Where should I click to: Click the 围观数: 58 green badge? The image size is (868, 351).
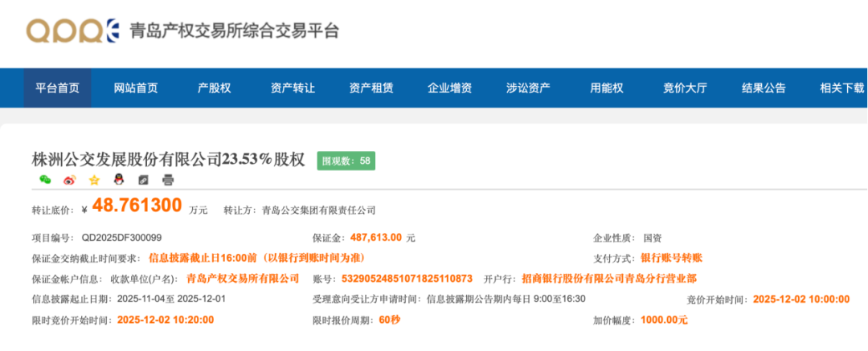[x=346, y=161]
